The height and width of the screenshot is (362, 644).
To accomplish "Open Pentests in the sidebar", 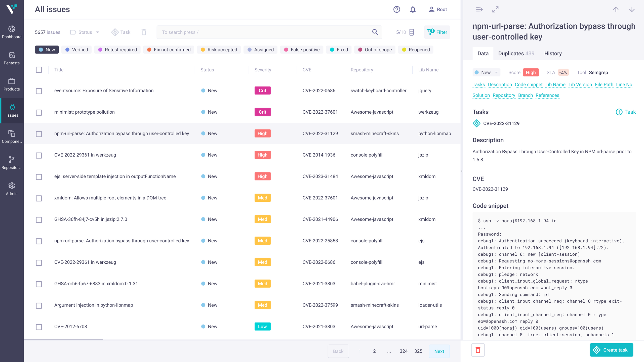I will click(12, 58).
